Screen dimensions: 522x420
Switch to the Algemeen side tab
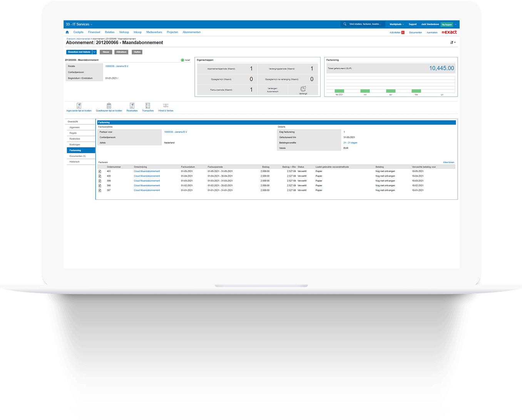[81, 127]
